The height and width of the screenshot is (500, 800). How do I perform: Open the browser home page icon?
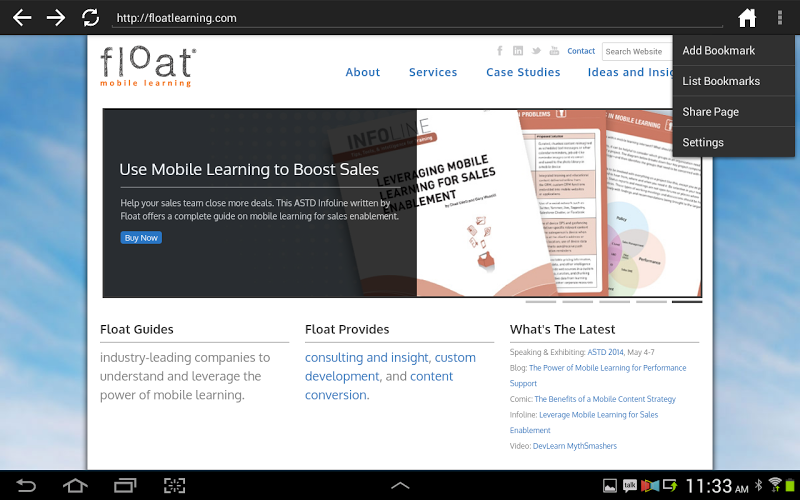tap(747, 18)
